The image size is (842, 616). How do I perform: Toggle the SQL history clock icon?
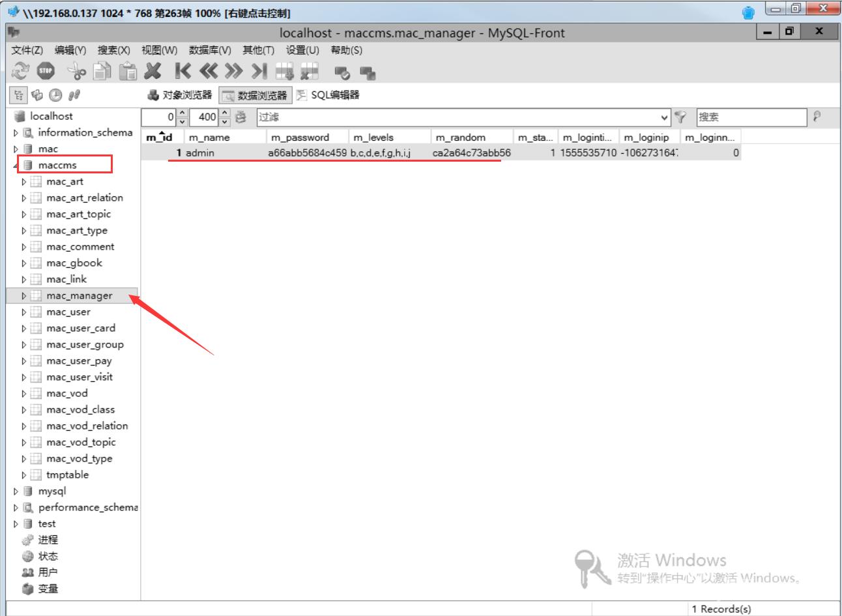click(55, 96)
